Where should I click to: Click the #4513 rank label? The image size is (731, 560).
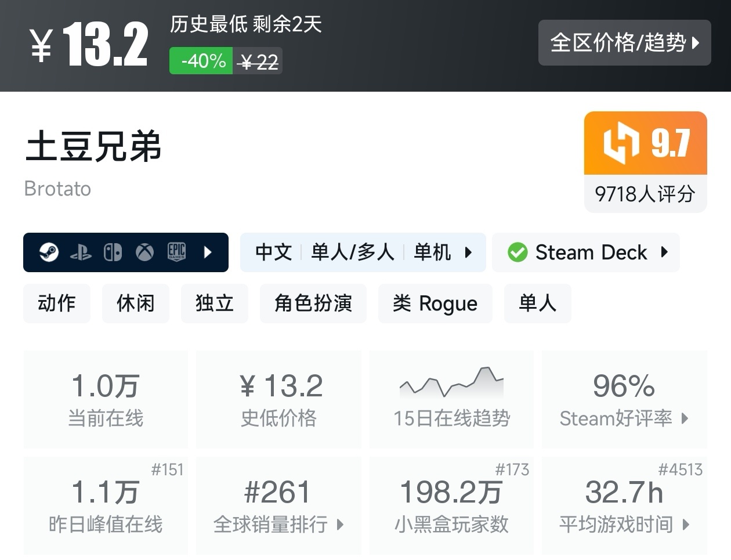(x=681, y=469)
